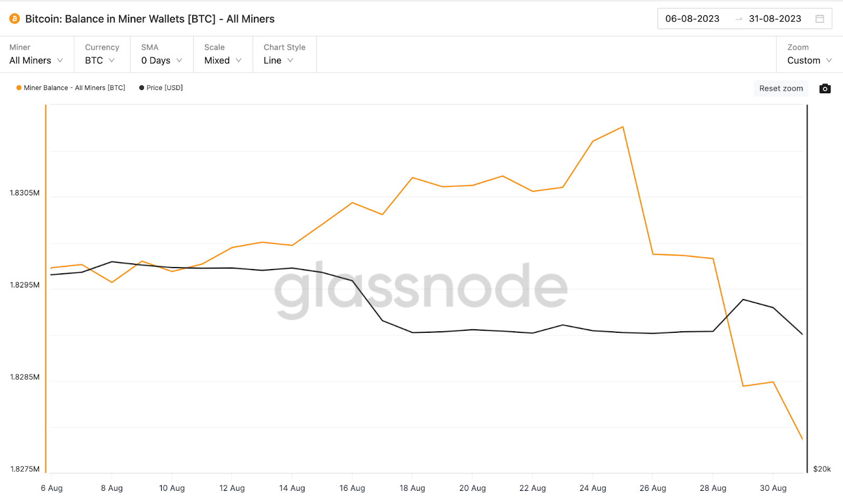Click the arrow between date fields

click(739, 19)
